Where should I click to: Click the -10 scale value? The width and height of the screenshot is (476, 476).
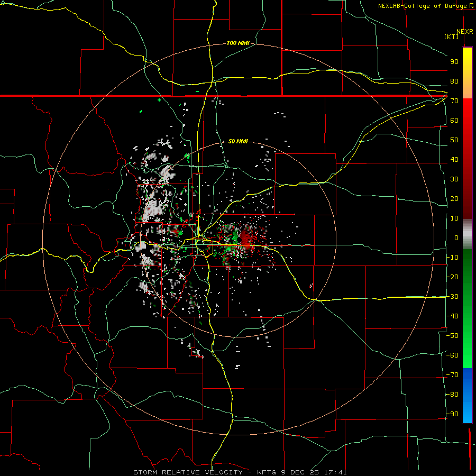[x=452, y=258]
